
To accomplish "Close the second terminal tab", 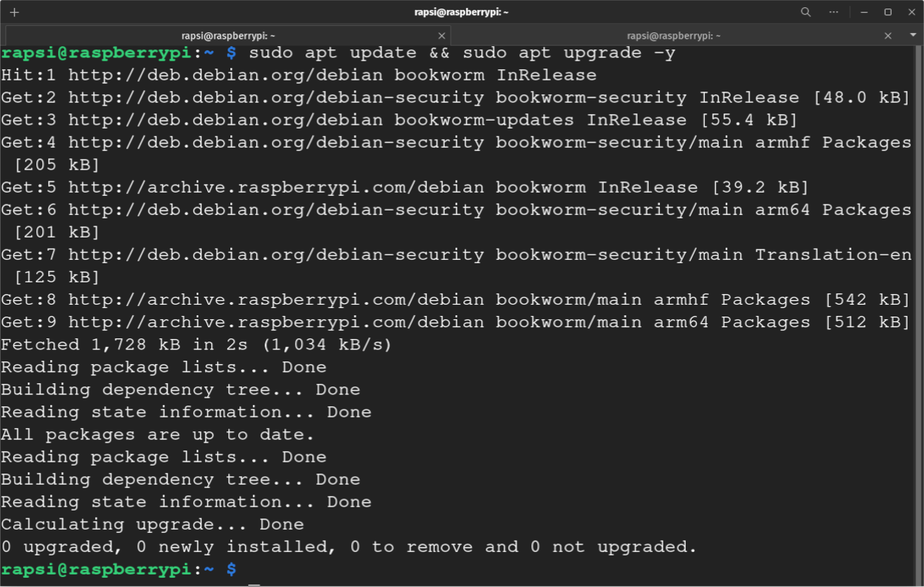I will point(888,36).
